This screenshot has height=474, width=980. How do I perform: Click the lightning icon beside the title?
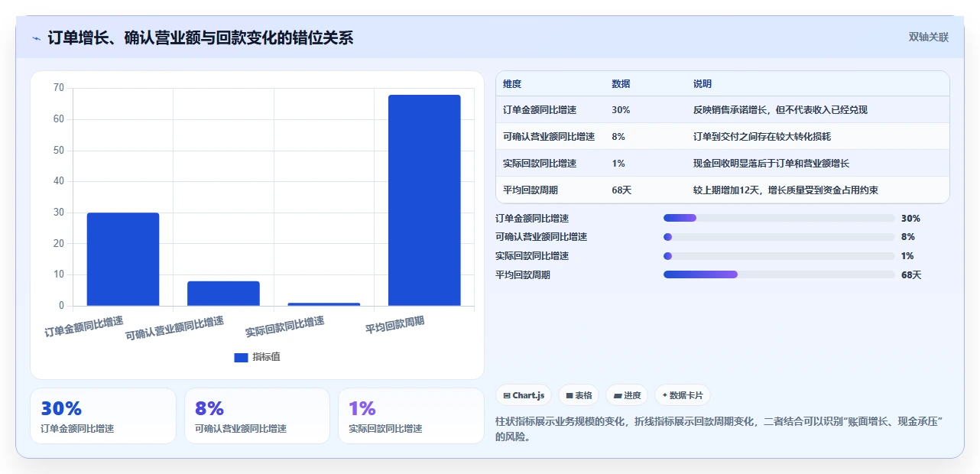tap(36, 38)
